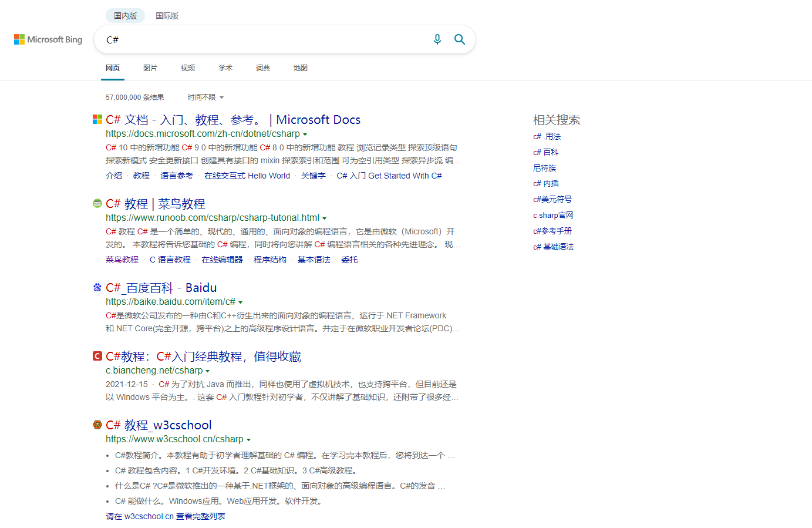Click 请在 w3cschool.cn 查看完整列表 link
Screen dimensions: 812x528
(x=166, y=516)
